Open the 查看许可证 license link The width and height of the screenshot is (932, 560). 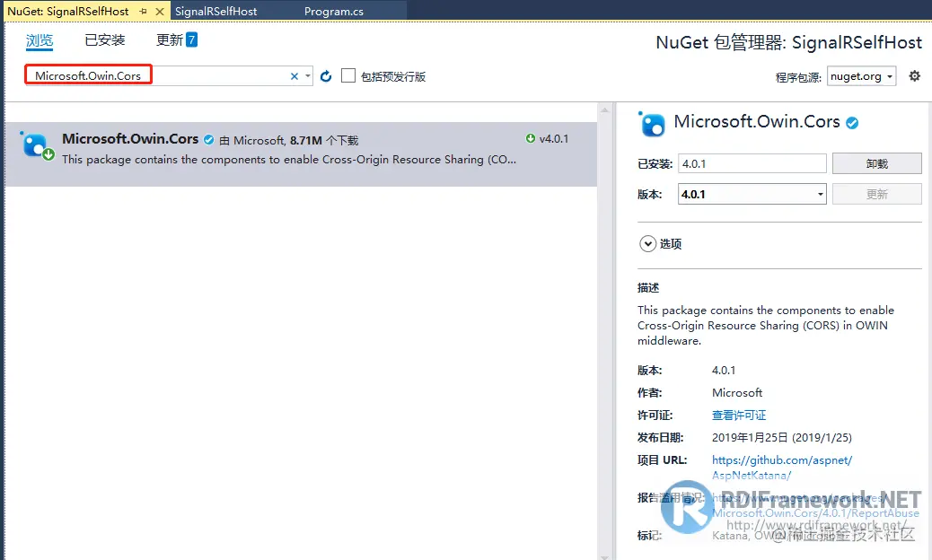pos(738,415)
